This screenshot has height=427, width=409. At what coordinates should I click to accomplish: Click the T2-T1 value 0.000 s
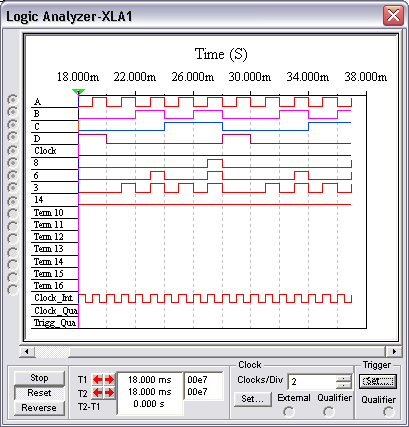[x=149, y=404]
